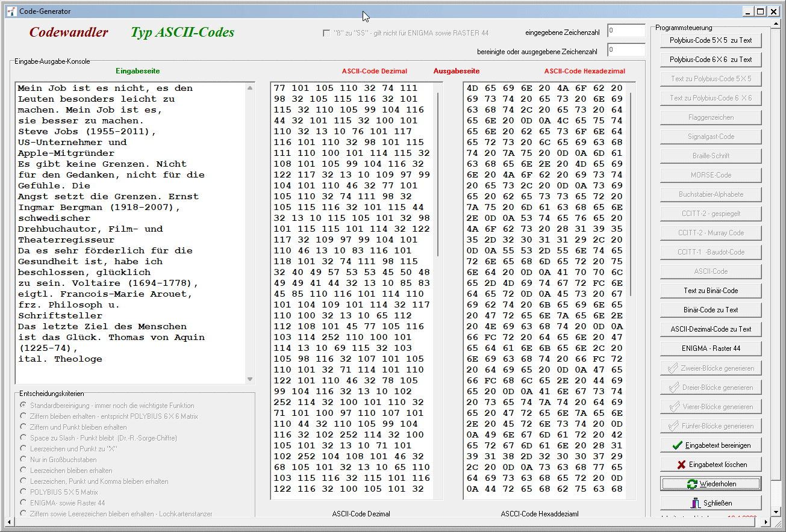Click the Dreier-Blöcke generieren button
The width and height of the screenshot is (786, 532).
[x=711, y=387]
